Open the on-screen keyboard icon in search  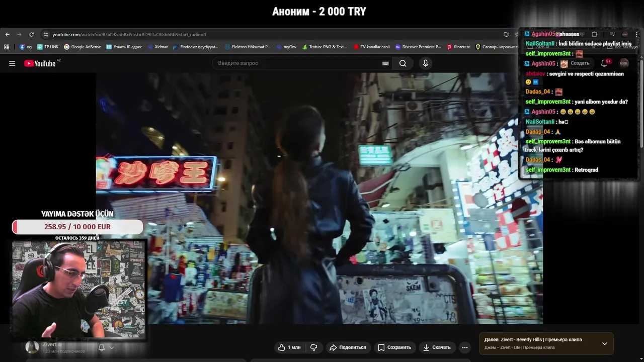tap(385, 63)
